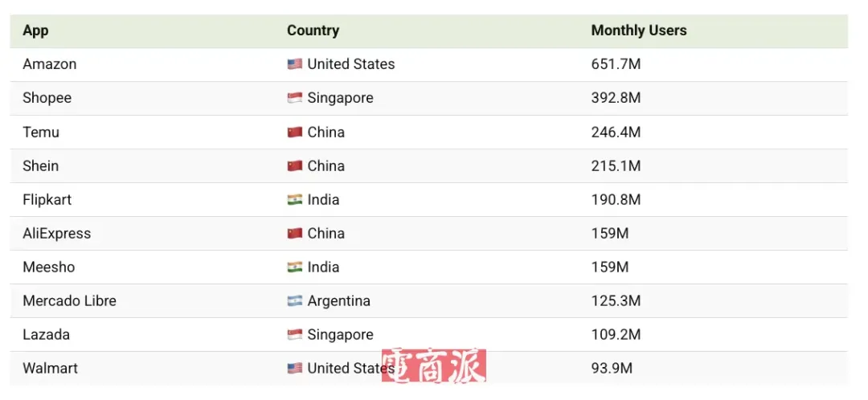Click the 93.9M value for Walmart
Image resolution: width=868 pixels, height=400 pixels.
(x=612, y=368)
